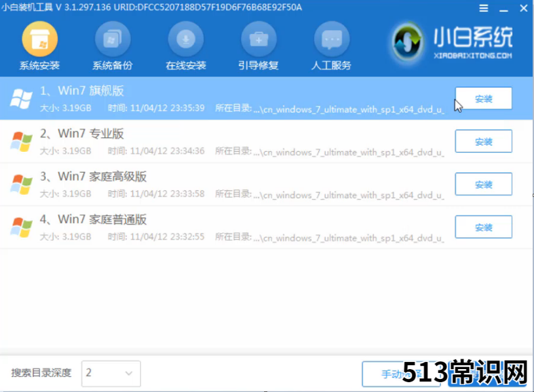
Task: Expand the 搜索目录深度 dropdown
Action: click(110, 373)
